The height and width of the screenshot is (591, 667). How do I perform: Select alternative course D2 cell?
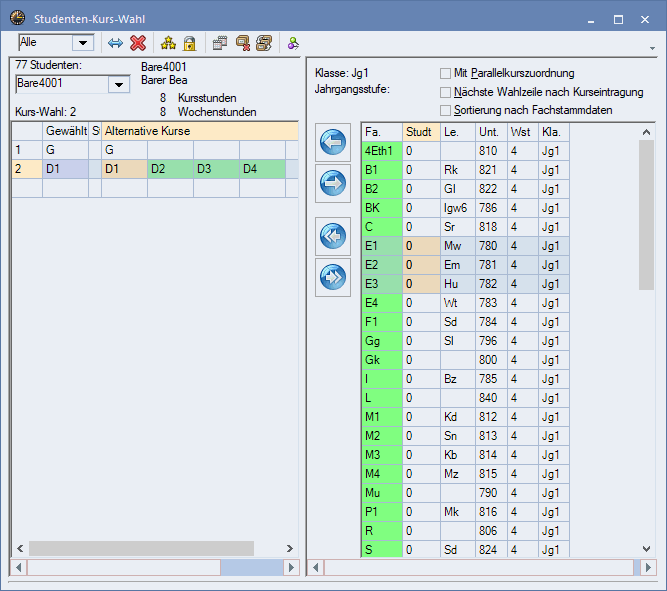coord(170,169)
